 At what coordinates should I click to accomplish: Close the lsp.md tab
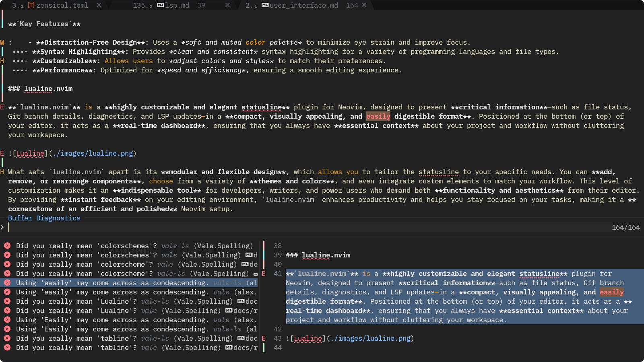tap(227, 5)
